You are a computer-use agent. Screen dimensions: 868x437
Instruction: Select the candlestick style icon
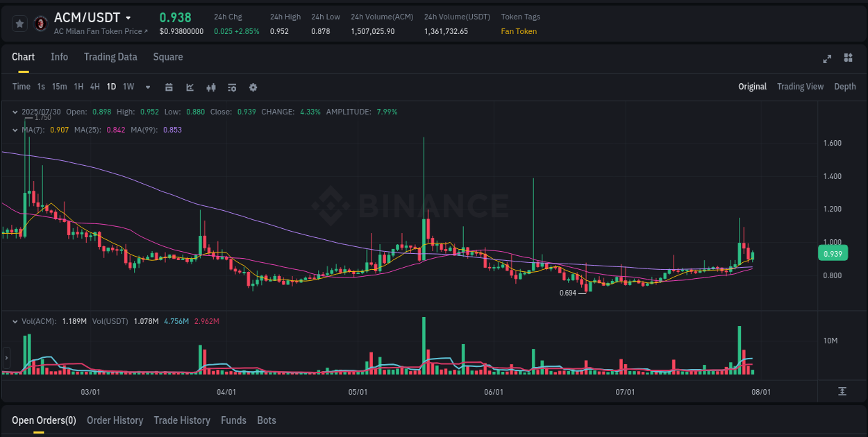pos(210,87)
